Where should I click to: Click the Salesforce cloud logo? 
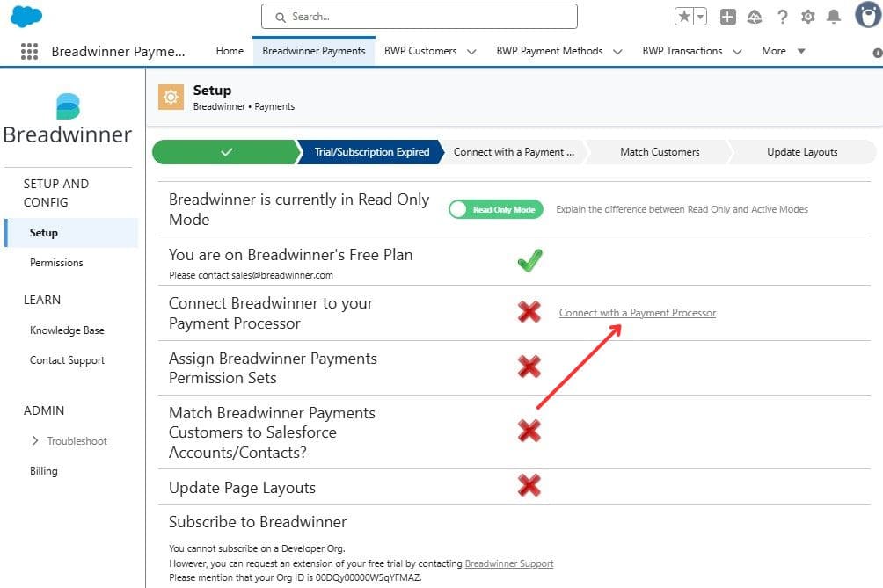26,17
